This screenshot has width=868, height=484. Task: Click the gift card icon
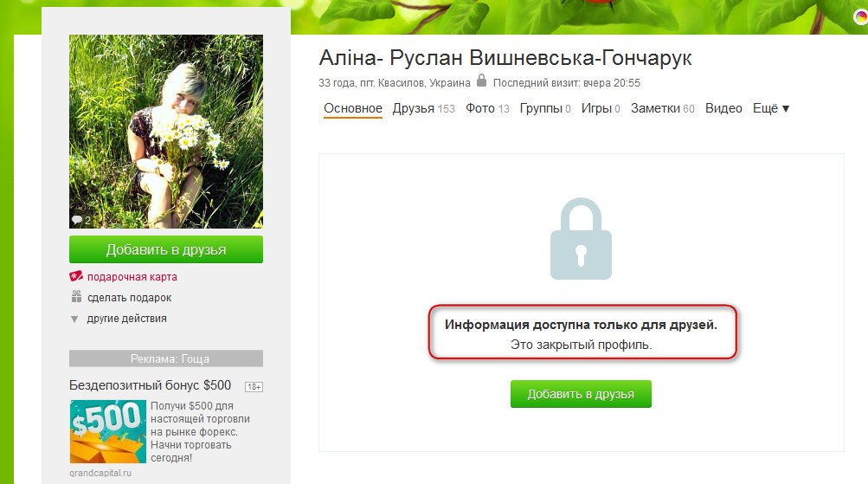[x=76, y=276]
